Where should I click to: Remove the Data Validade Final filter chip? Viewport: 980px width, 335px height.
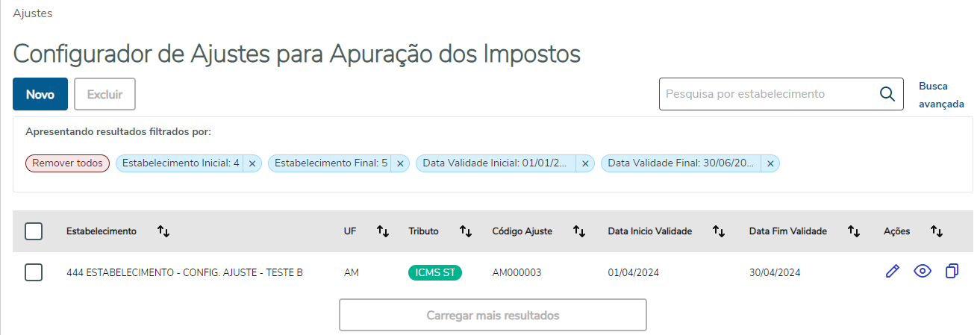point(770,163)
